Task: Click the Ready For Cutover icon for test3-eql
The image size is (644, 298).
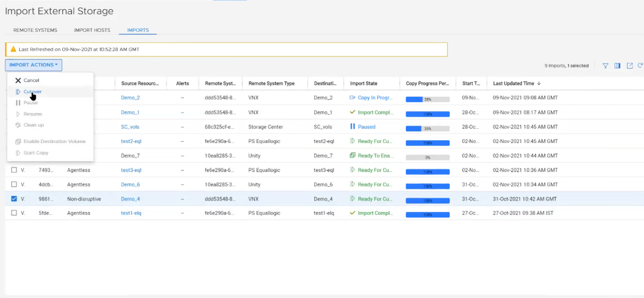Action: (352, 170)
